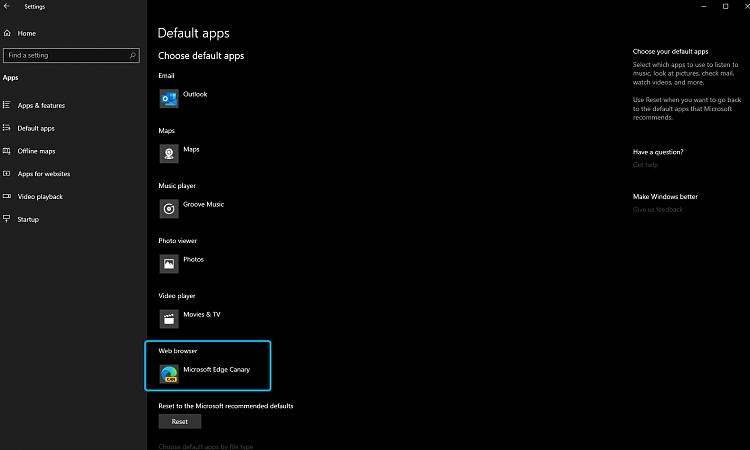Open Startup settings

(28, 220)
